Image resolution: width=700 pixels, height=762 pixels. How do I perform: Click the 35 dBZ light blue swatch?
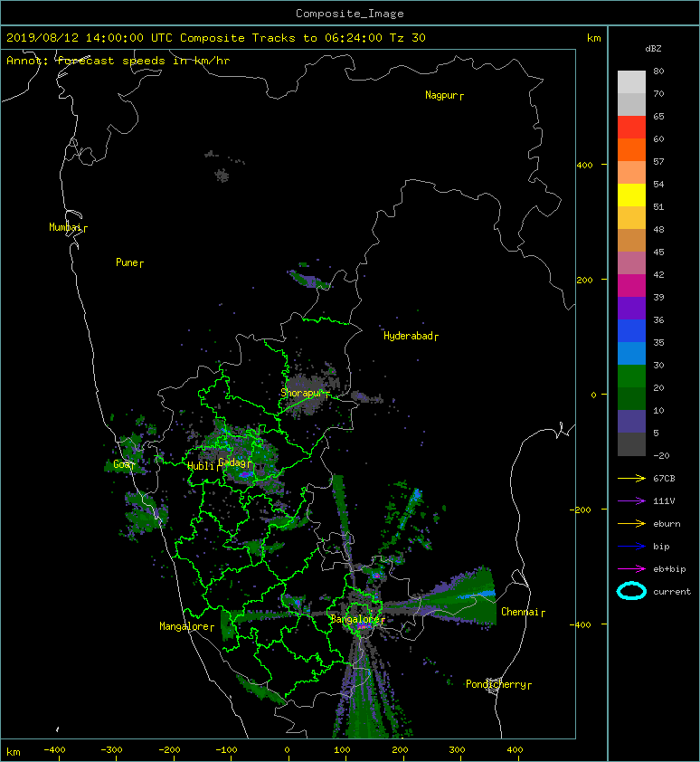pos(631,353)
